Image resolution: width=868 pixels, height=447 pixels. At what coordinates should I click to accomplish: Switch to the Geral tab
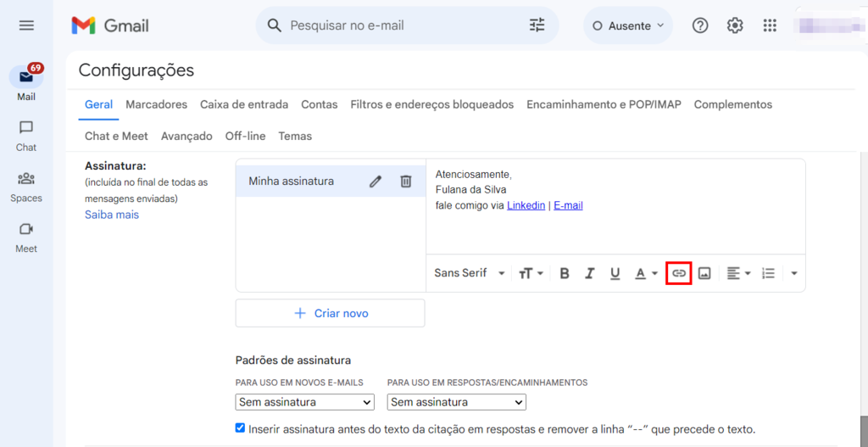(x=98, y=104)
